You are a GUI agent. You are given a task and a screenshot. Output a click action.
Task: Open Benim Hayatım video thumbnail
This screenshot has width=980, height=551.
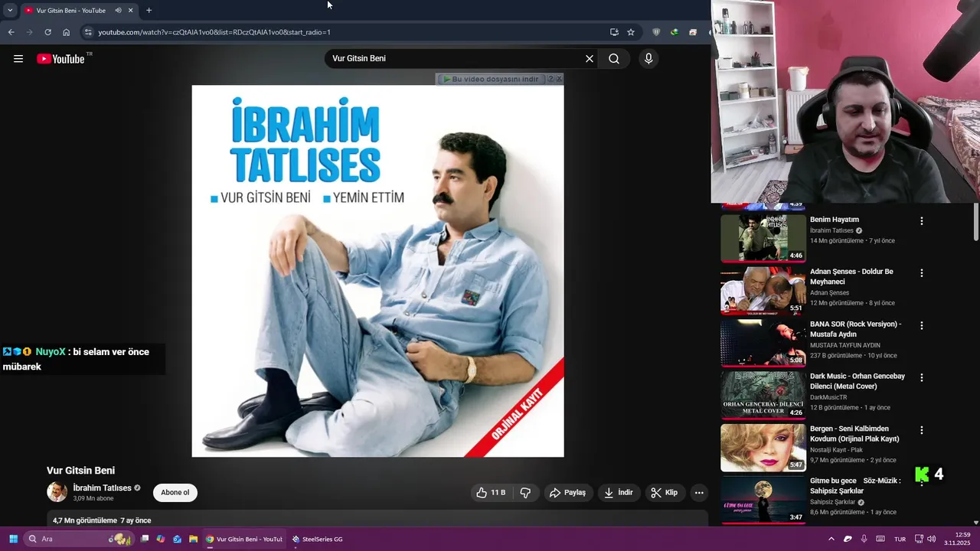click(763, 238)
